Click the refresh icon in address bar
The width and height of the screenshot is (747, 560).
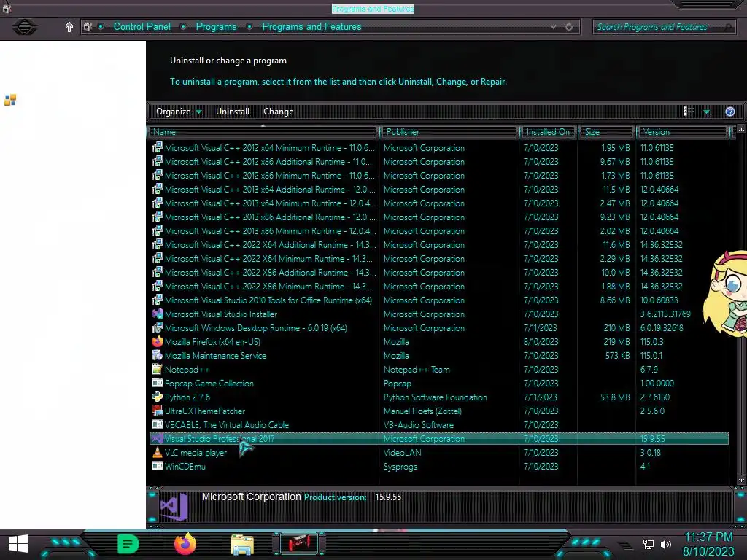[569, 27]
